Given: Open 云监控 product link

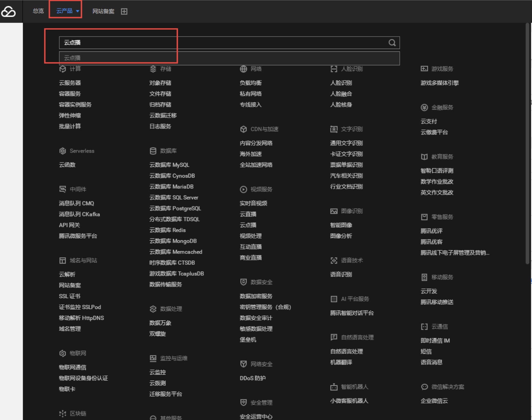Looking at the screenshot, I should pos(157,372).
